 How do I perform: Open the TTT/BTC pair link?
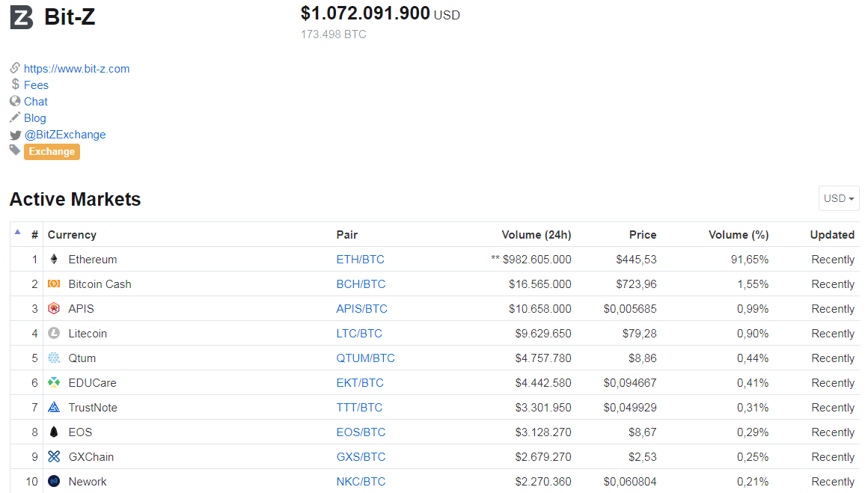pyautogui.click(x=359, y=408)
